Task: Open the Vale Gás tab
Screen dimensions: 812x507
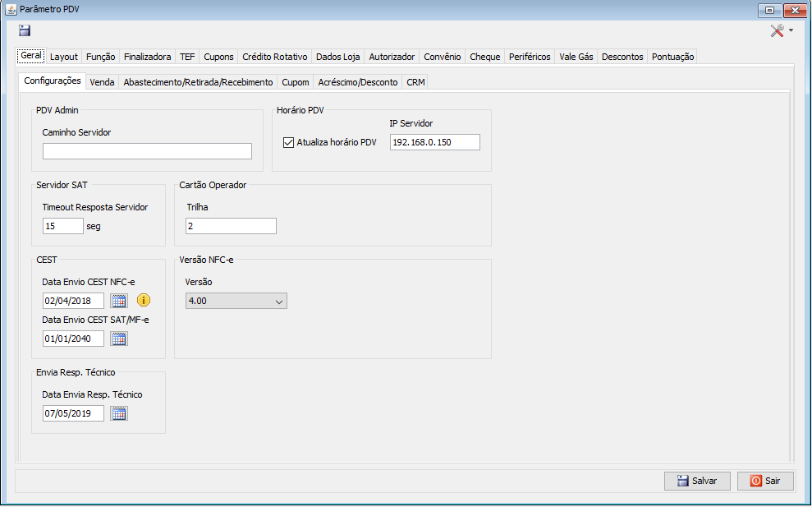Action: pyautogui.click(x=576, y=57)
